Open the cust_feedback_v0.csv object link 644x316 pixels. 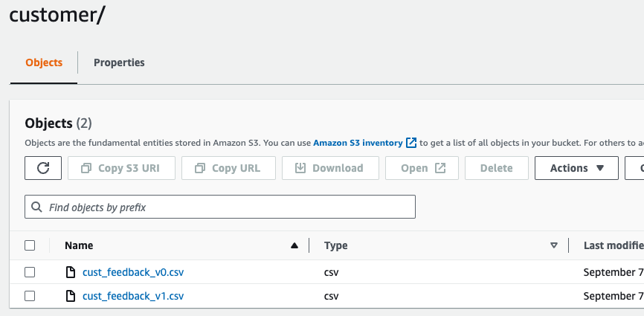[133, 272]
